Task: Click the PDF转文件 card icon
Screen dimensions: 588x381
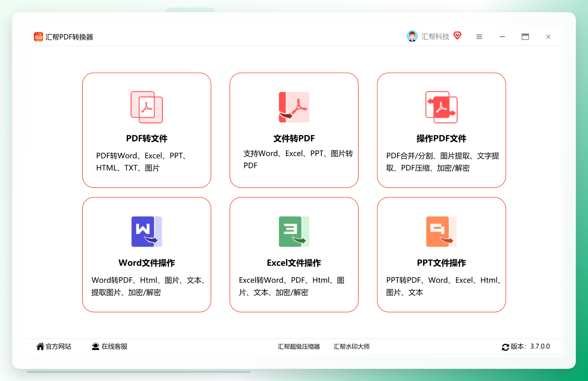Action: tap(147, 107)
